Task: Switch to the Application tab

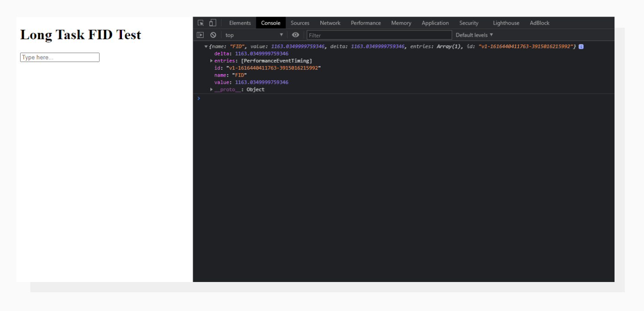Action: [435, 23]
